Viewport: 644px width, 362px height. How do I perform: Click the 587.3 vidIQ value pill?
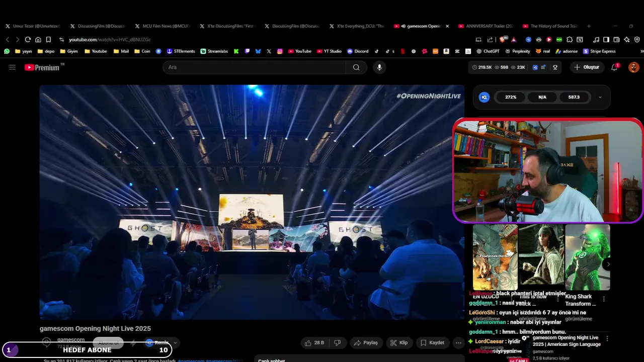click(x=574, y=97)
